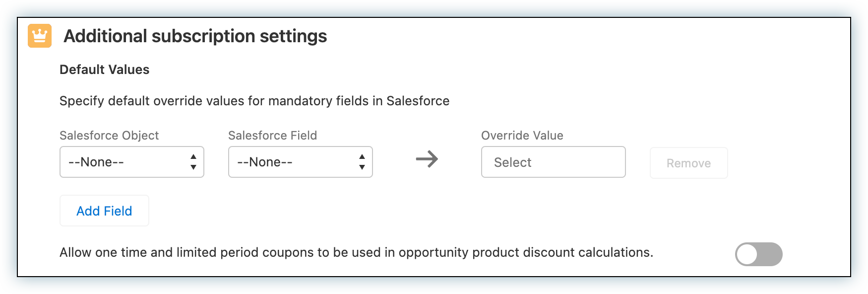Viewport: 868px width, 294px height.
Task: Select the "Default Values" subheading
Action: pyautogui.click(x=104, y=70)
